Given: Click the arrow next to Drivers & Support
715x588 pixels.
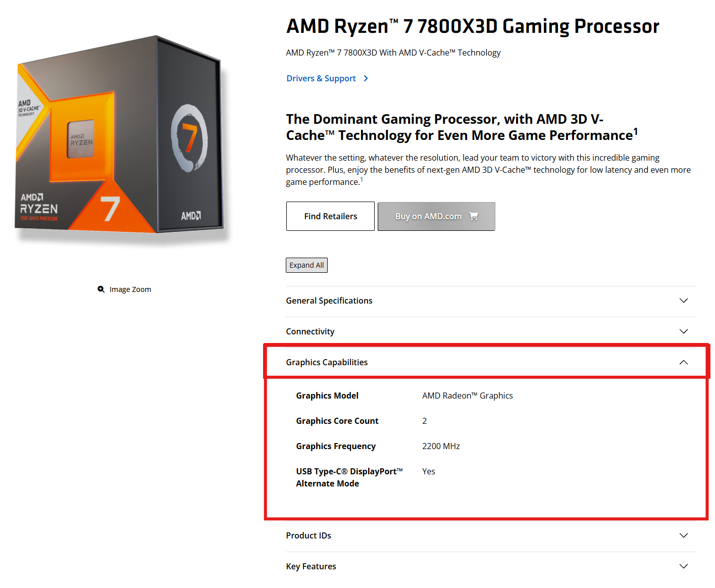Looking at the screenshot, I should [x=366, y=78].
